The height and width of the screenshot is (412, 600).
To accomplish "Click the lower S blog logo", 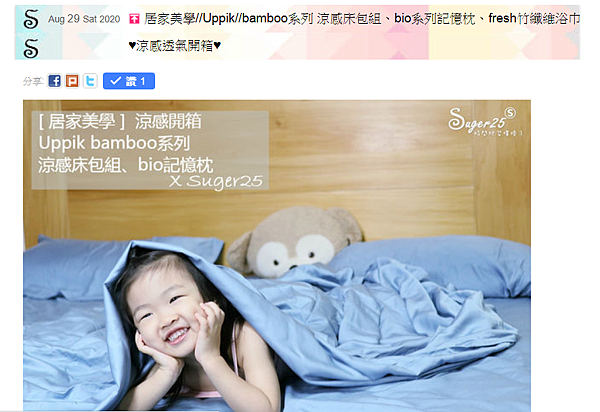I will click(31, 49).
